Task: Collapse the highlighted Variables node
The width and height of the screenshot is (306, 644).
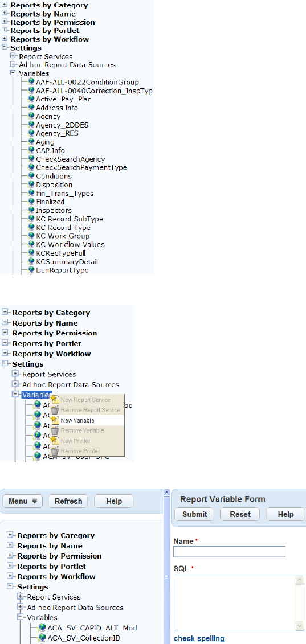Action: 15,394
